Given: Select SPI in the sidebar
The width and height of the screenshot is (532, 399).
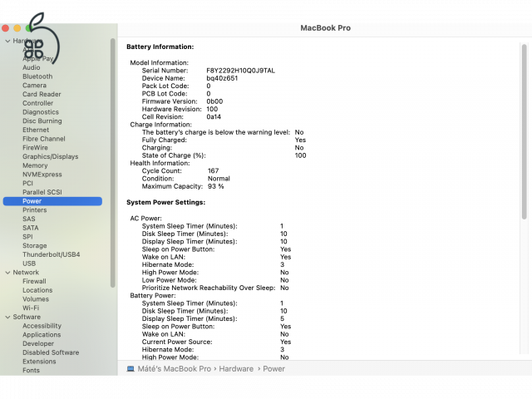Looking at the screenshot, I should tap(27, 236).
